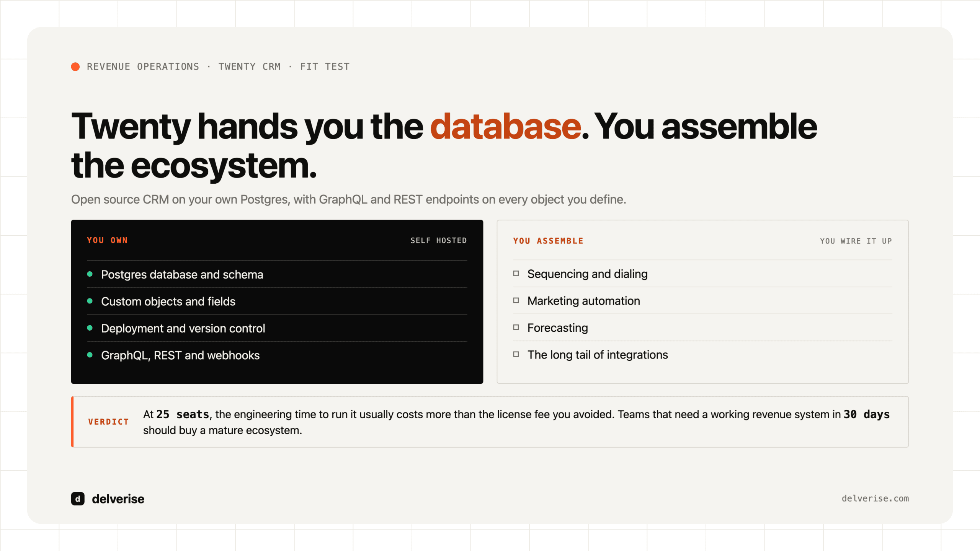Click the 'FIT TEST' header text
This screenshot has width=980, height=551.
click(x=325, y=67)
